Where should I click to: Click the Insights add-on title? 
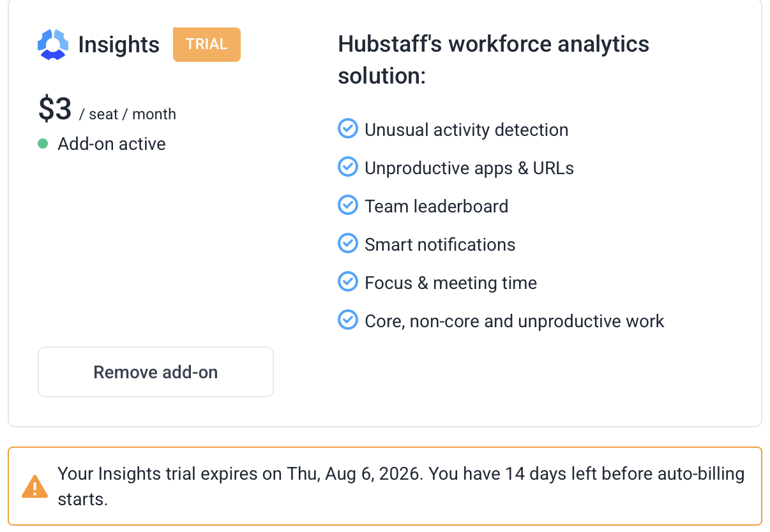[x=119, y=45]
